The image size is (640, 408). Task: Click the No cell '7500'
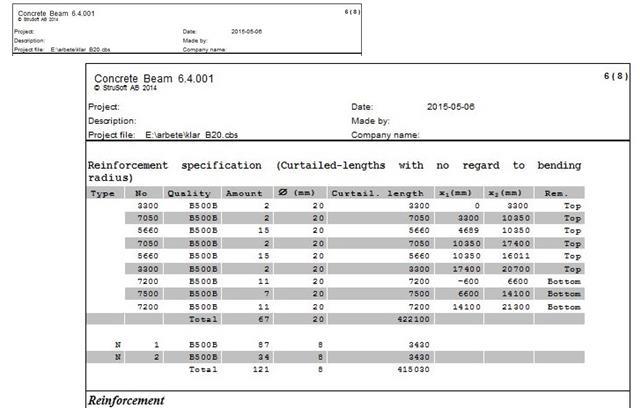148,294
